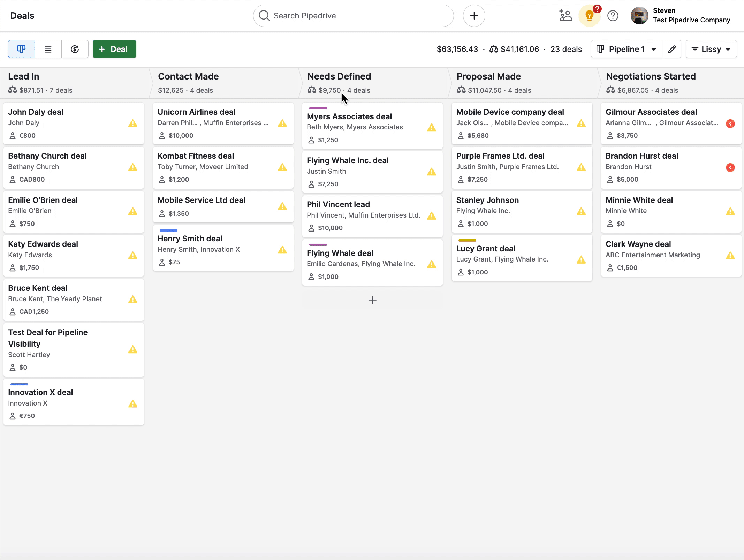Switch to forecast view
This screenshot has width=744, height=560.
(x=75, y=49)
